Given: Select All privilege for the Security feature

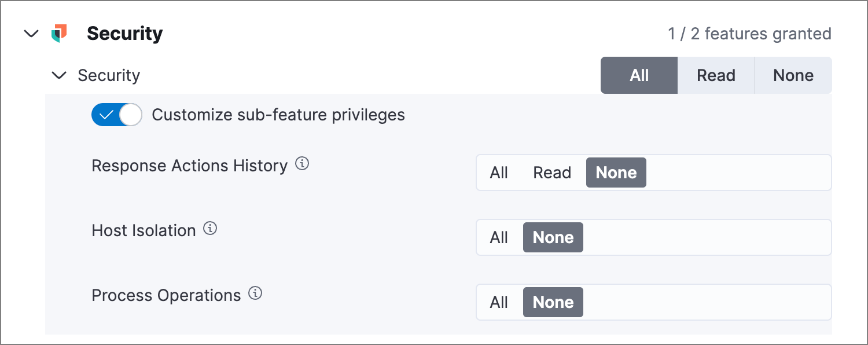Looking at the screenshot, I should coord(639,75).
